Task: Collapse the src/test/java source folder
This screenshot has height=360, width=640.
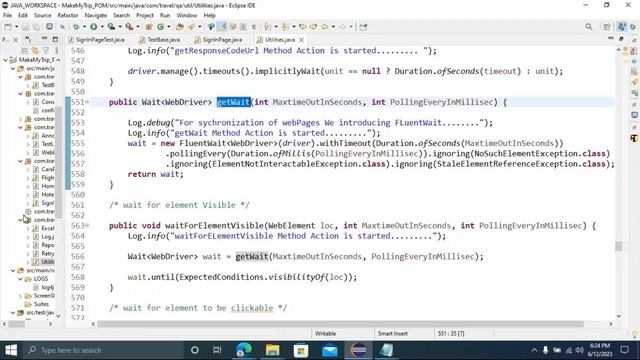Action: pos(13,313)
